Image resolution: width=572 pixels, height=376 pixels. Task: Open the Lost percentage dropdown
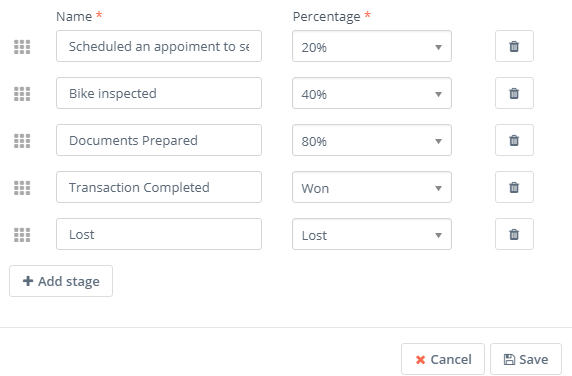[372, 234]
